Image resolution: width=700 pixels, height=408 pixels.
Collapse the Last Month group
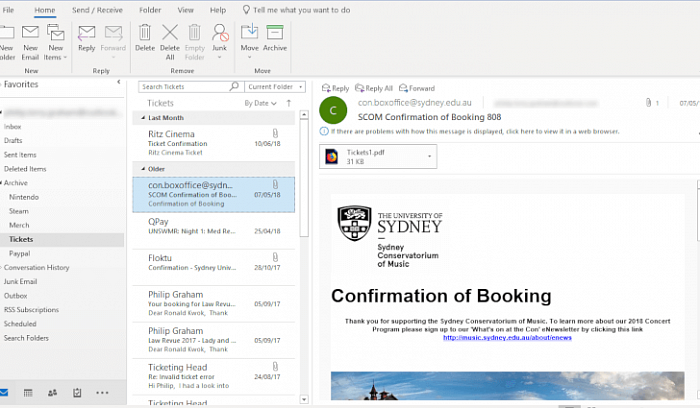(x=143, y=118)
